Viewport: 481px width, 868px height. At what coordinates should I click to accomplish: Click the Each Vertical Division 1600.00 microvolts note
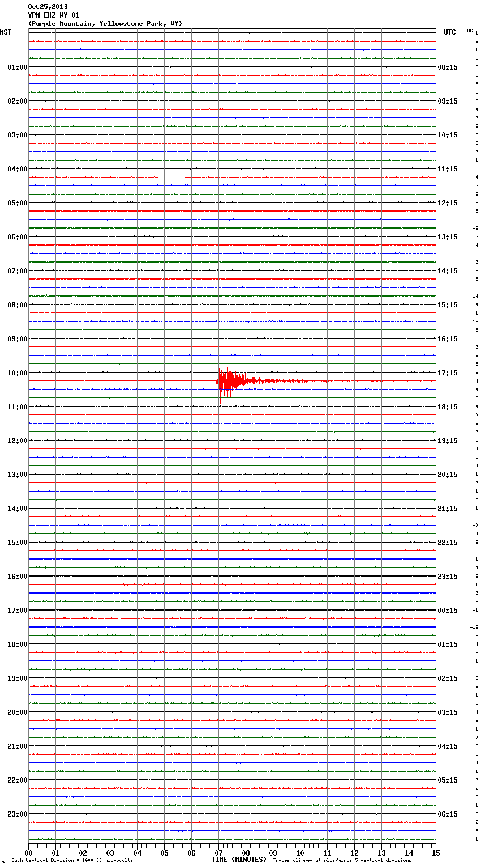tap(72, 861)
